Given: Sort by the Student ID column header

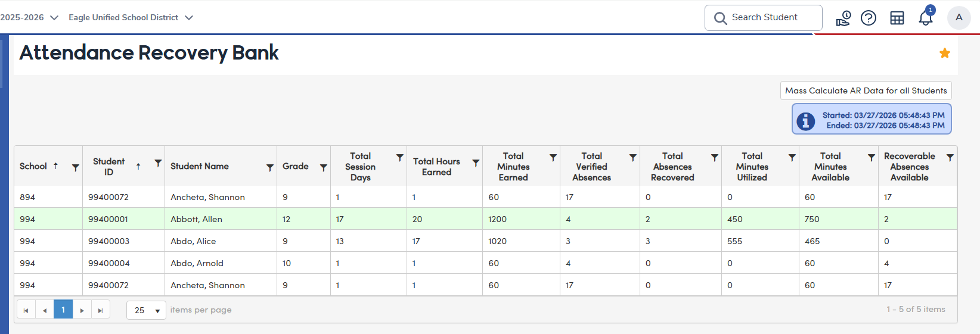Looking at the screenshot, I should (108, 167).
